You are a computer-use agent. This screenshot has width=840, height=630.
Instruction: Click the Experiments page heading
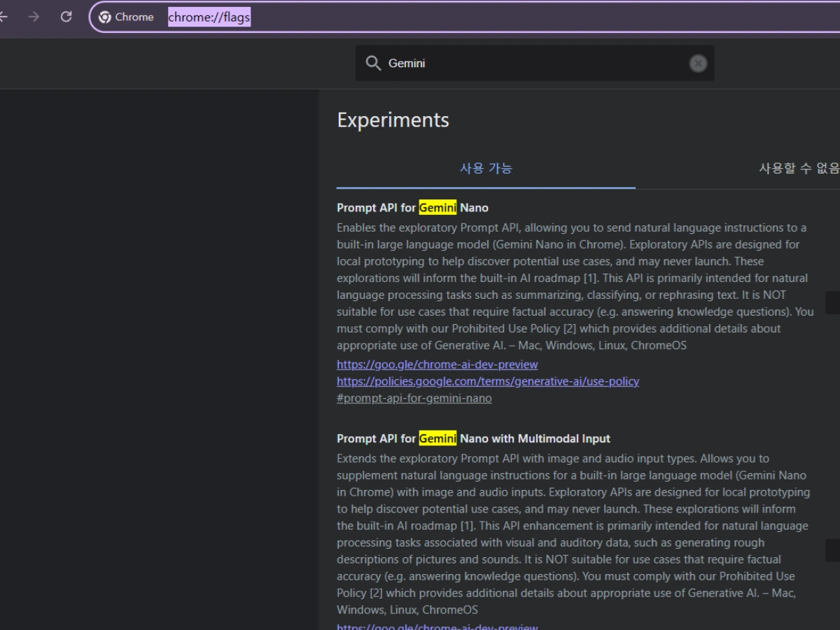click(393, 120)
